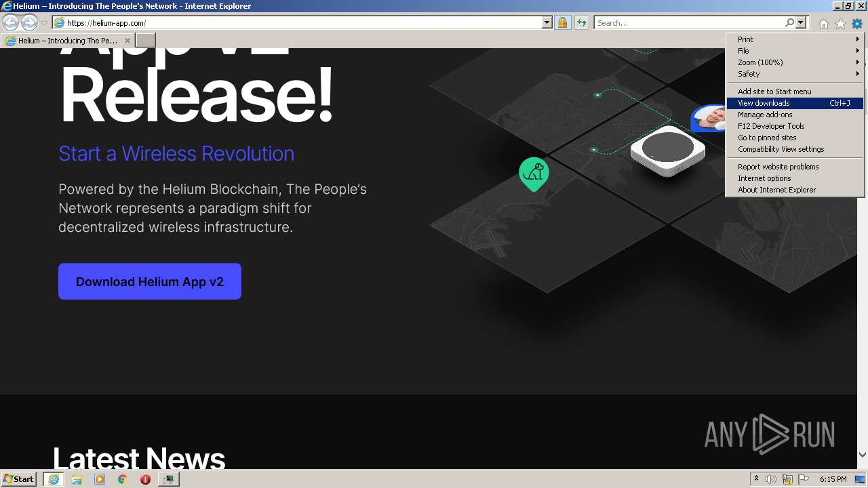
Task: Click the browser Back arrow button
Action: [x=11, y=23]
